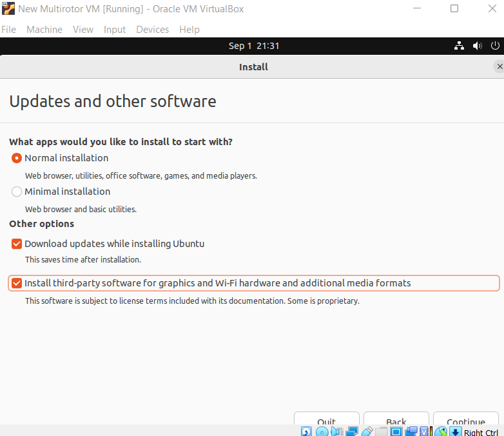Maximize the VirtualBox window
Viewport: 504px width, 436px height.
[x=454, y=8]
